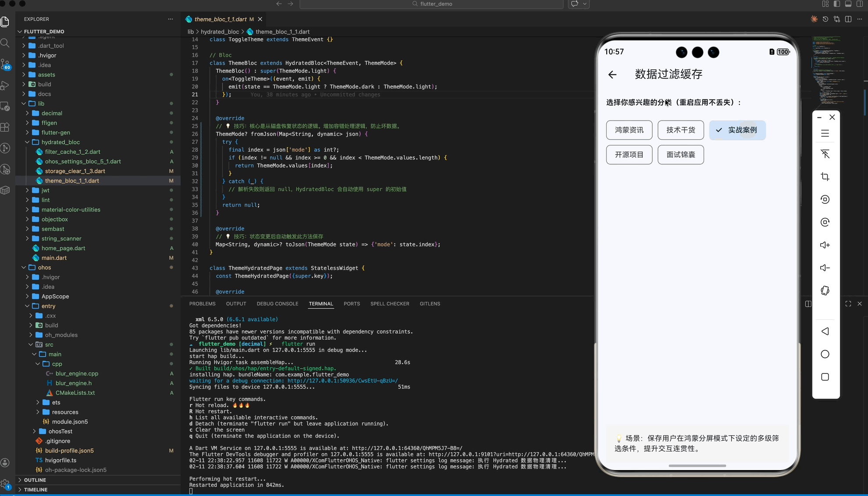Open Source Control view with 60 badge
Viewport: 868px width, 496px height.
coord(5,64)
